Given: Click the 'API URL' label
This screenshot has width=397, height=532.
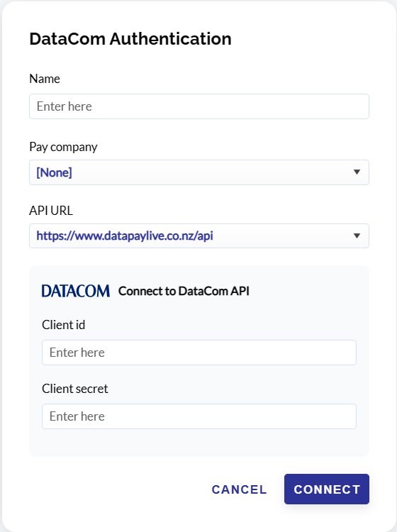Looking at the screenshot, I should click(51, 211).
